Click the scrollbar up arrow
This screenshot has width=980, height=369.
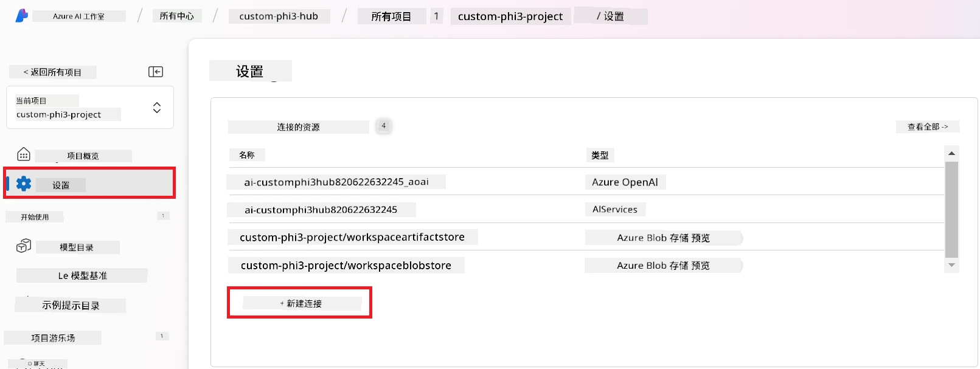tap(951, 153)
